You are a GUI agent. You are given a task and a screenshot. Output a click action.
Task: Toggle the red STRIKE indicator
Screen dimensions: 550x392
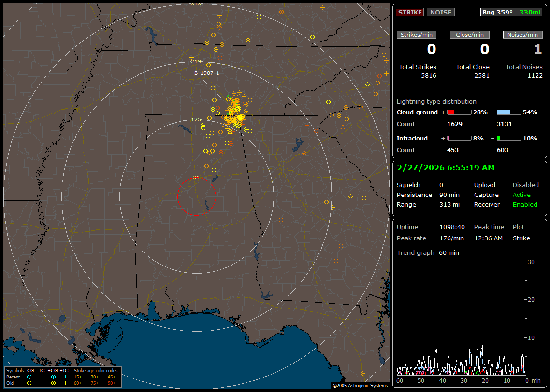410,12
